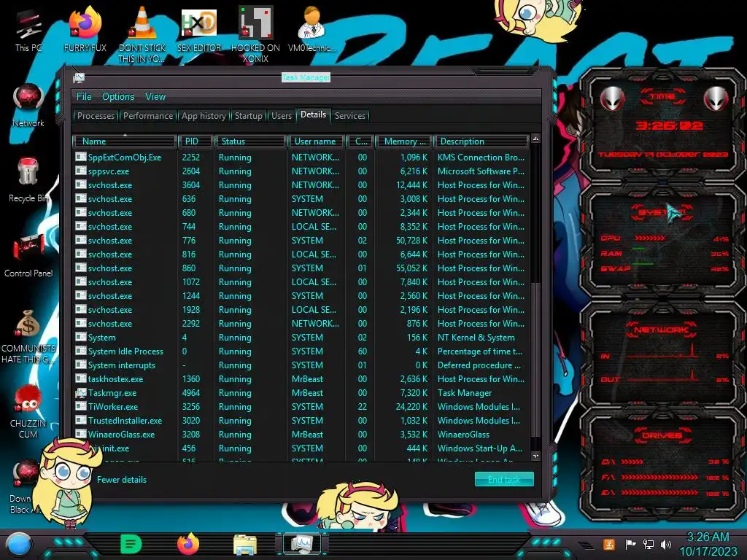Open the Options menu
Viewport: 747px width, 560px height.
point(118,97)
